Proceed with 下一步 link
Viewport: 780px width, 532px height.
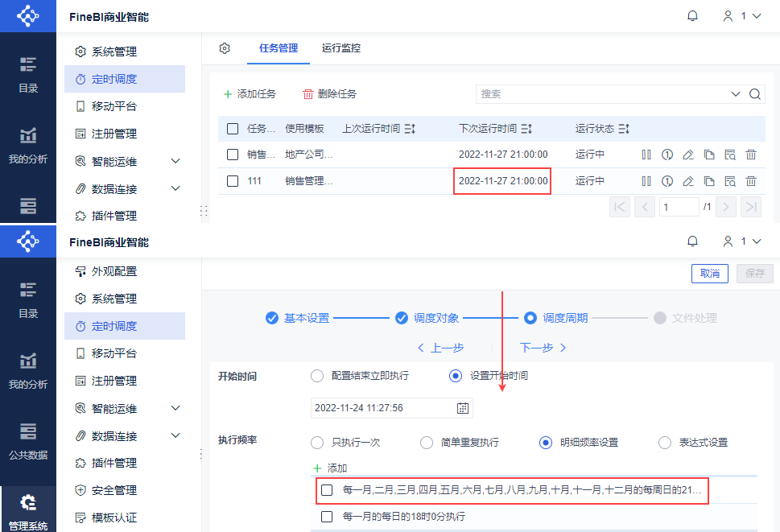543,348
